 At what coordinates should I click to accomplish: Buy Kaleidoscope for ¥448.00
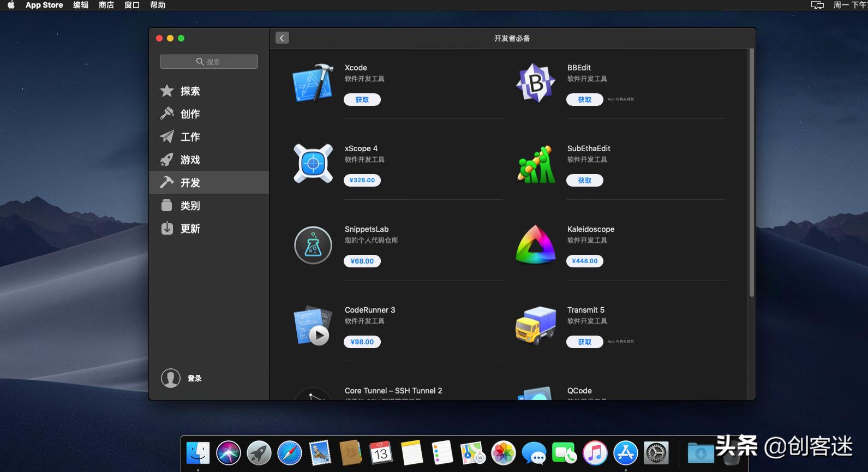(585, 261)
